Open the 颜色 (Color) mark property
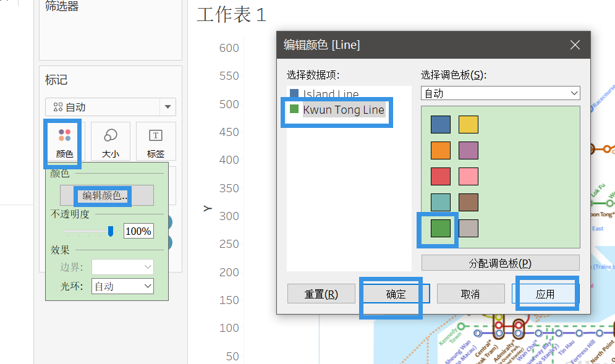Screen dimensions: 615x364 [x=62, y=142]
